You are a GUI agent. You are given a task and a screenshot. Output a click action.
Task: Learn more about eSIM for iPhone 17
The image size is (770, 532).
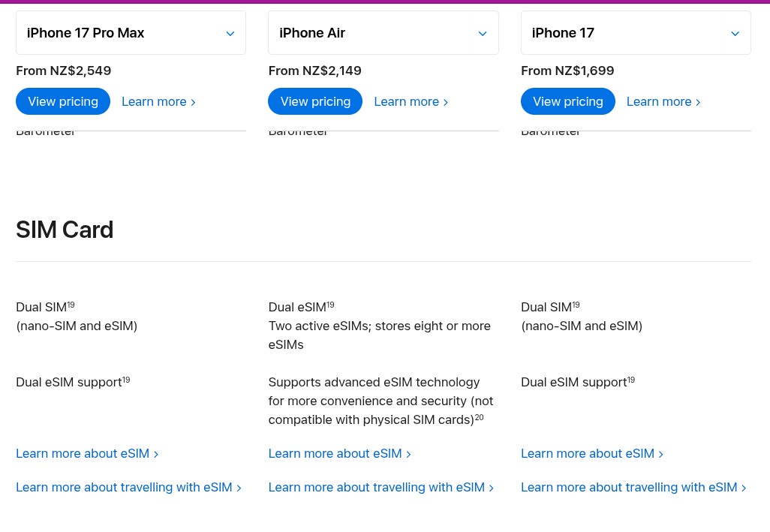point(591,453)
